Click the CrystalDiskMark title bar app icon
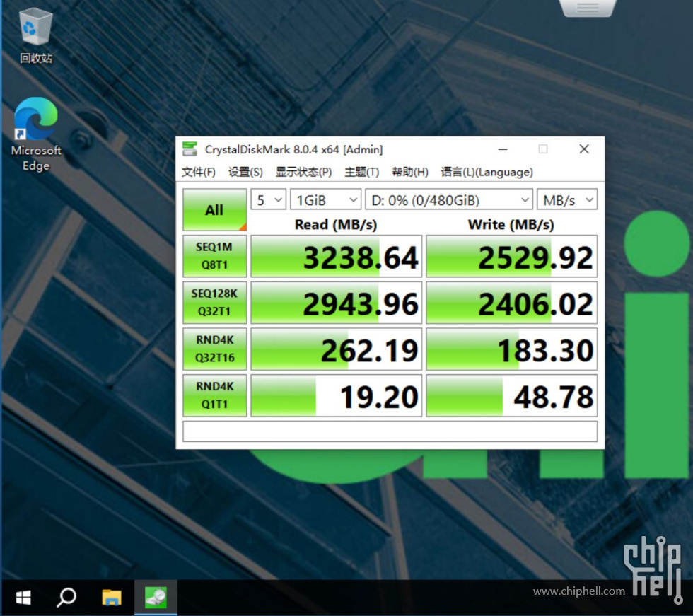693x616 pixels. [x=190, y=149]
